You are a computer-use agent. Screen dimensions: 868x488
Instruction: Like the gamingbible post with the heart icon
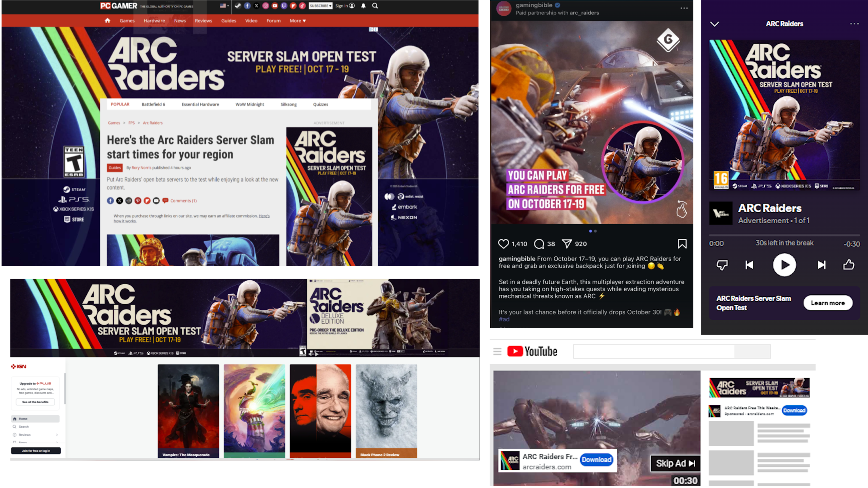pyautogui.click(x=504, y=244)
